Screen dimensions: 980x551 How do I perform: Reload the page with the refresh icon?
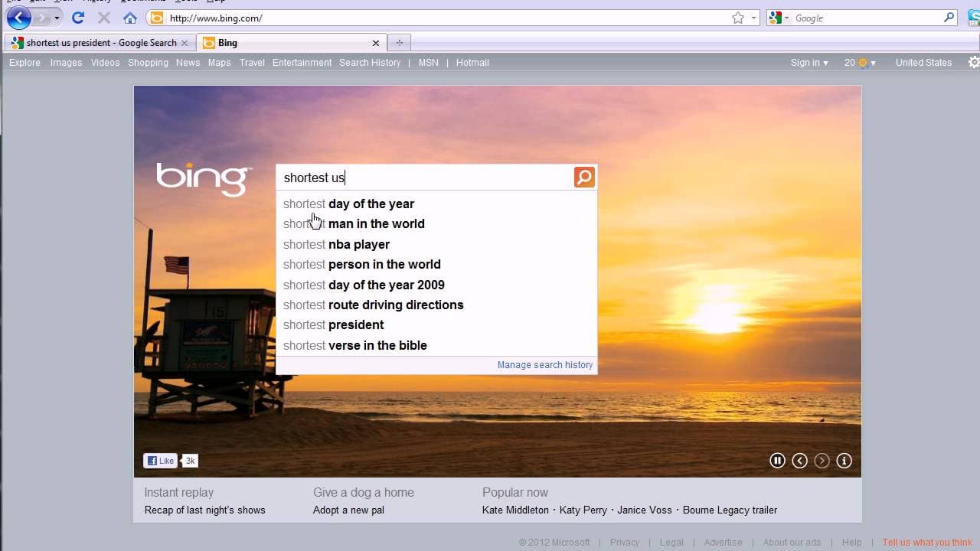[x=78, y=18]
